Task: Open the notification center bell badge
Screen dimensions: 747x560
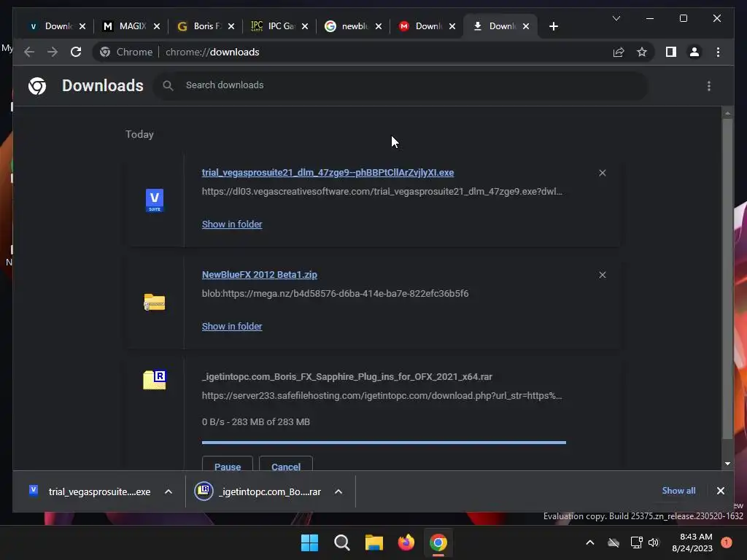Action: (726, 542)
